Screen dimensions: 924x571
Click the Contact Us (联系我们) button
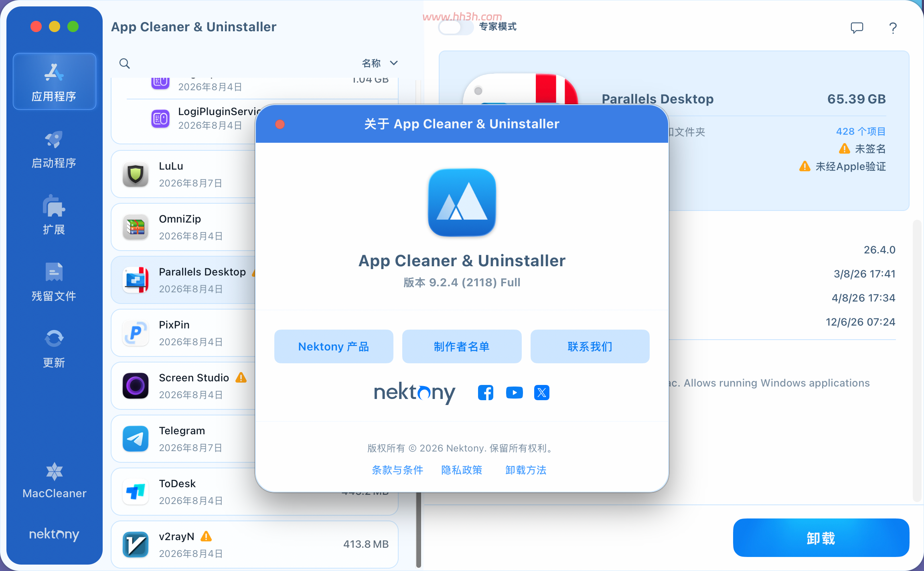(590, 346)
